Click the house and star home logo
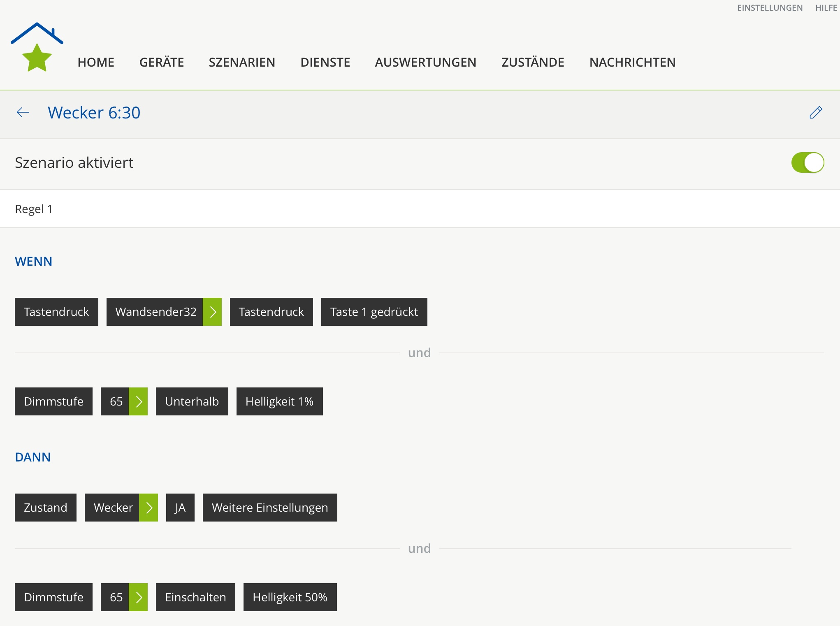The image size is (840, 626). pyautogui.click(x=37, y=47)
